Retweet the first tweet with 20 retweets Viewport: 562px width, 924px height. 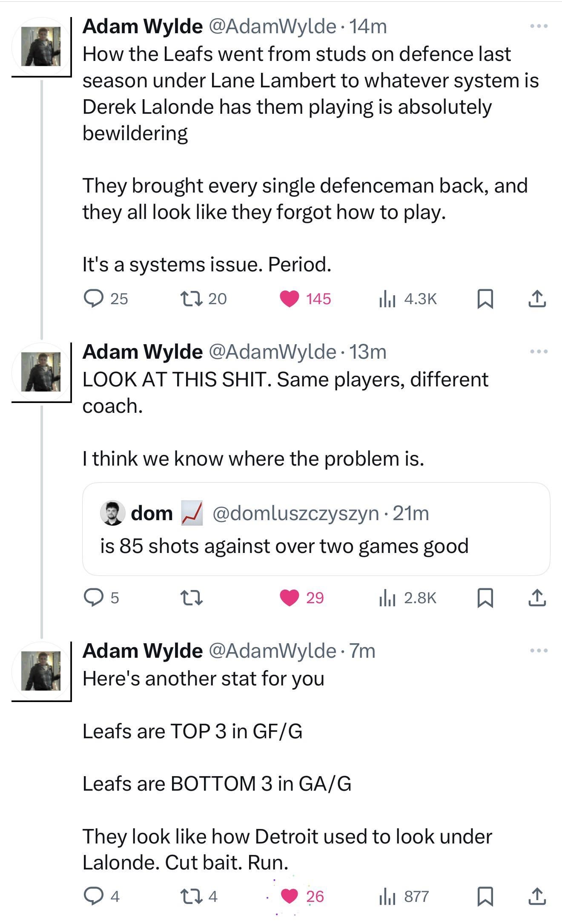click(191, 299)
